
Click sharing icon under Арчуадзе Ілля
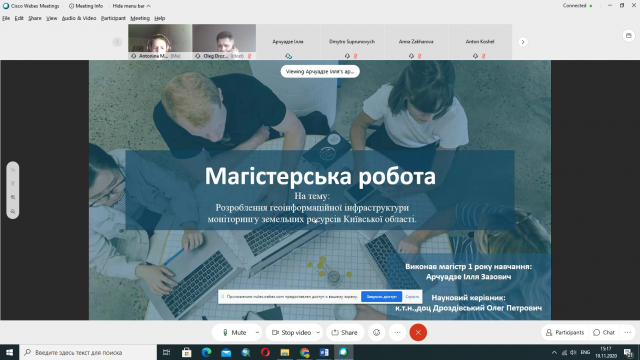tap(289, 56)
